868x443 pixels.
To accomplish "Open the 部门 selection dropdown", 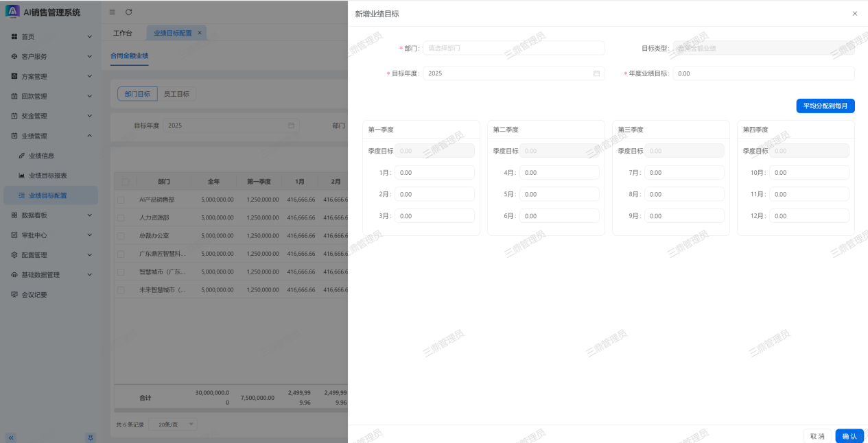I will pyautogui.click(x=513, y=48).
